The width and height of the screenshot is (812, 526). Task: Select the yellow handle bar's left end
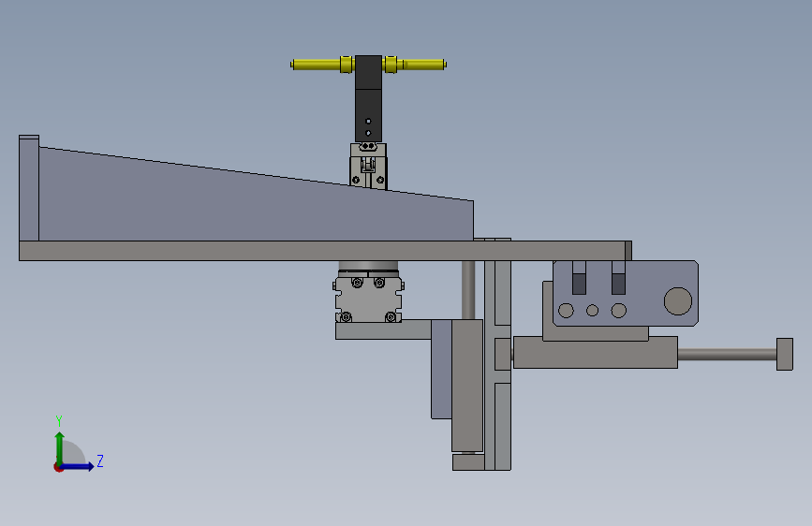click(x=292, y=65)
